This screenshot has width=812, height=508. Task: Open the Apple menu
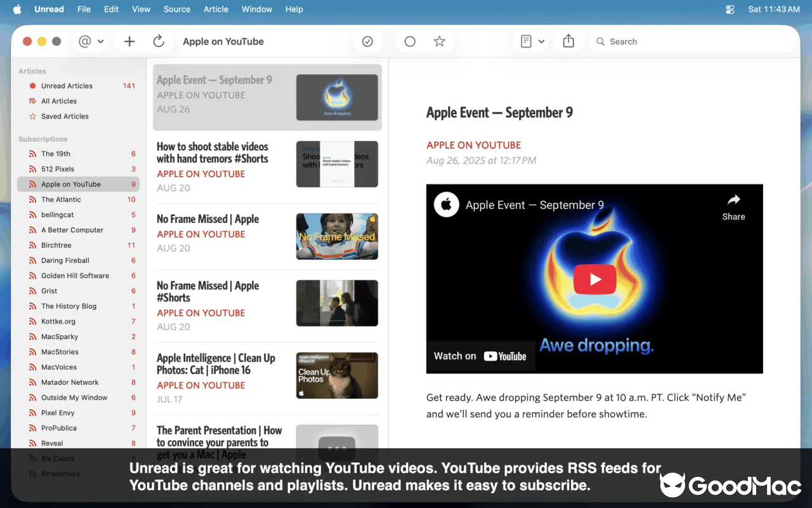click(17, 9)
